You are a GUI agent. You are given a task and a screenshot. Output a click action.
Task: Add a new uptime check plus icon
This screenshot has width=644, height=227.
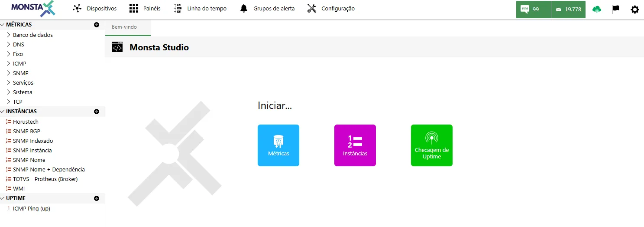click(x=97, y=198)
